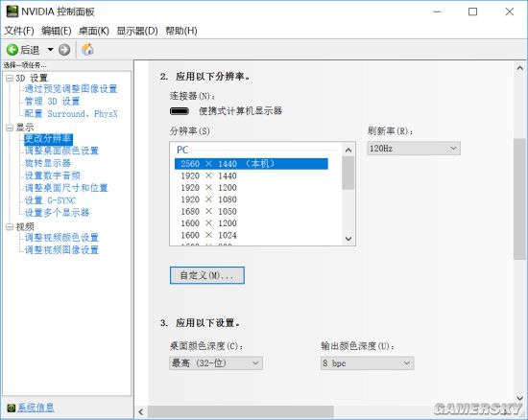Screen dimensions: 528x420
Task: Open the Back history dropdown arrow
Action: click(50, 50)
